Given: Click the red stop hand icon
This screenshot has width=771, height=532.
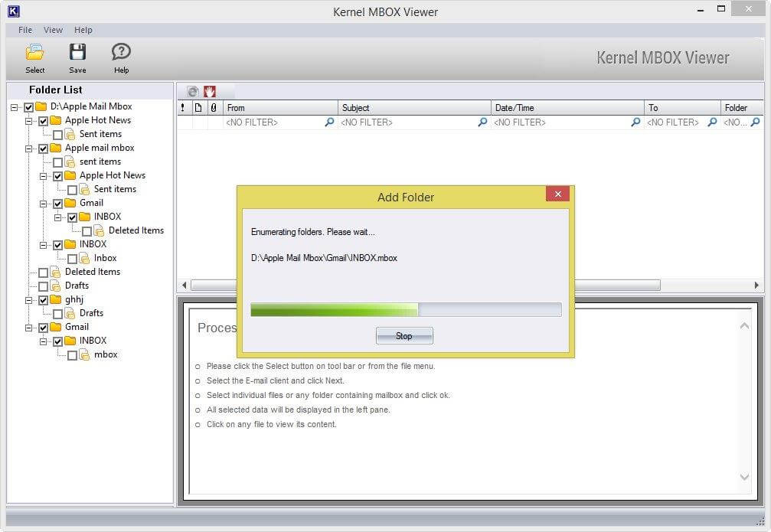Looking at the screenshot, I should click(x=210, y=91).
